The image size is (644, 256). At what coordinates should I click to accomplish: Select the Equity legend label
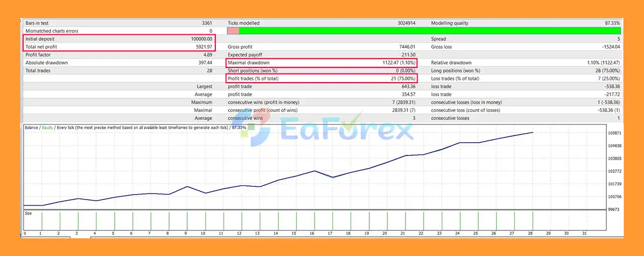(x=47, y=128)
